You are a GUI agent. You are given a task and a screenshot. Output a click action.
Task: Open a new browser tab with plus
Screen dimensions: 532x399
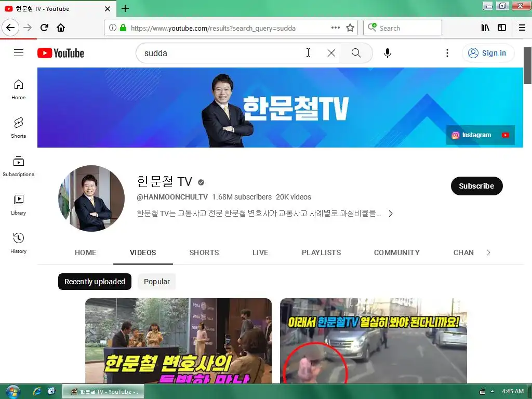coord(125,8)
